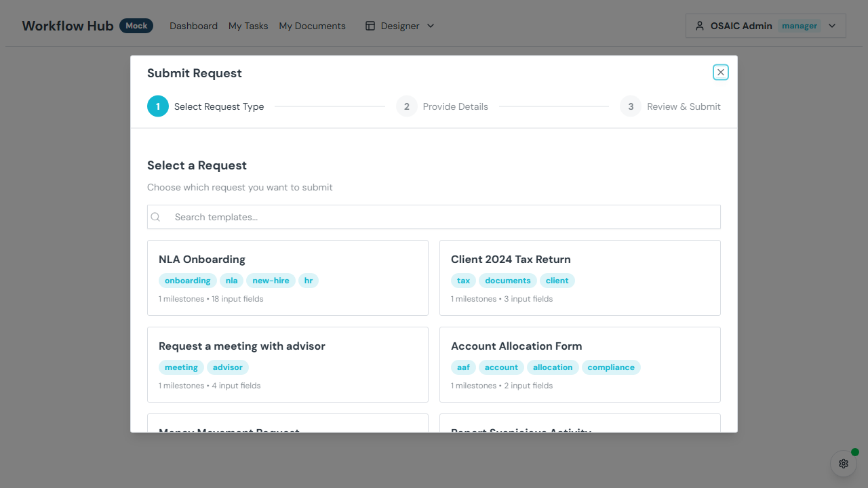Viewport: 868px width, 488px height.
Task: Click the settings gear icon
Action: pyautogui.click(x=844, y=464)
